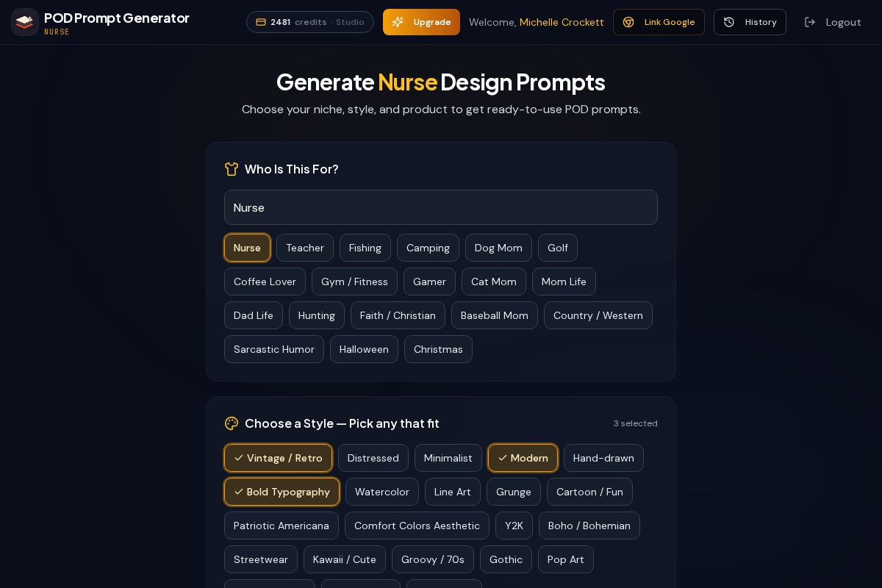Uncheck the Modern style chip
Image resolution: width=882 pixels, height=588 pixels.
(523, 458)
